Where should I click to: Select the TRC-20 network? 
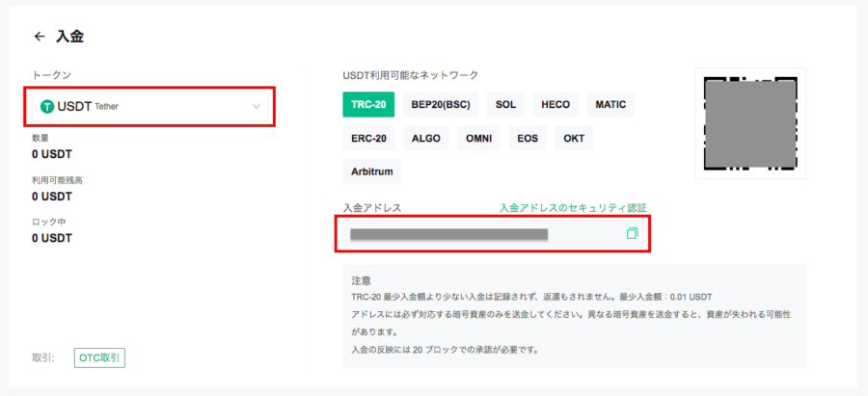tap(368, 104)
